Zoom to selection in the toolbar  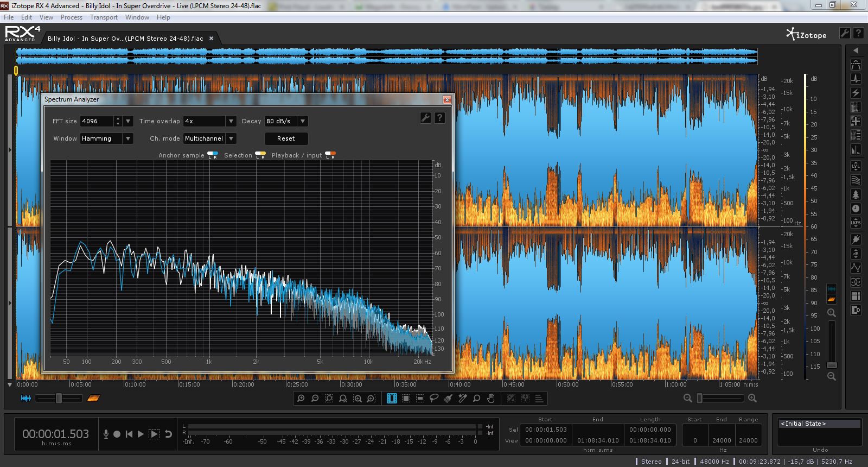coord(329,399)
